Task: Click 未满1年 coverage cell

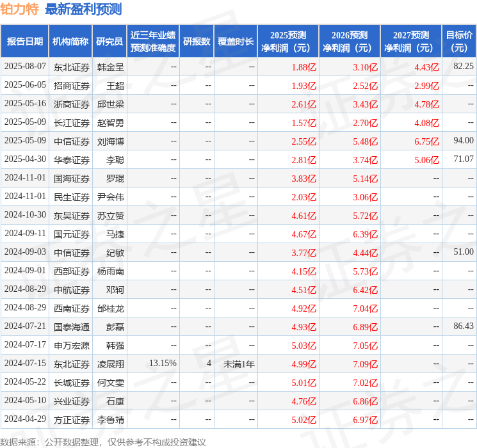Action: tap(239, 364)
